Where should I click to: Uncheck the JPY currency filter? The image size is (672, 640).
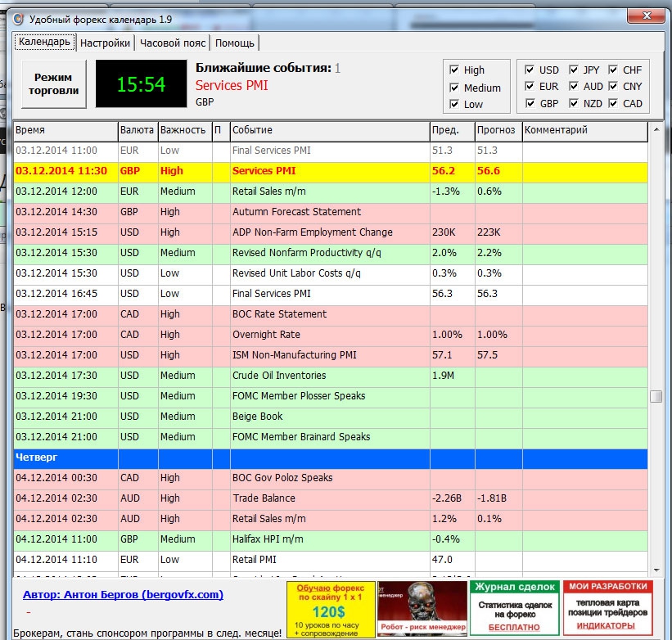coord(575,70)
